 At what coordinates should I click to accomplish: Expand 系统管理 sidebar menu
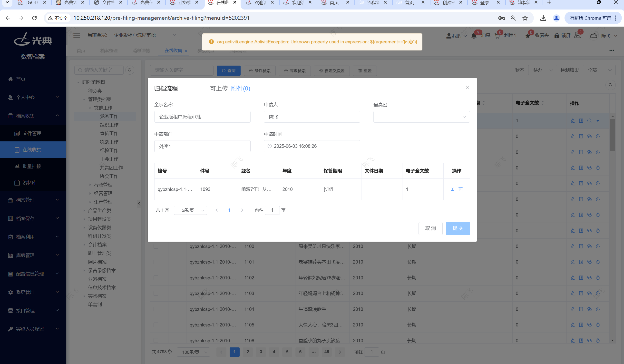tap(33, 292)
